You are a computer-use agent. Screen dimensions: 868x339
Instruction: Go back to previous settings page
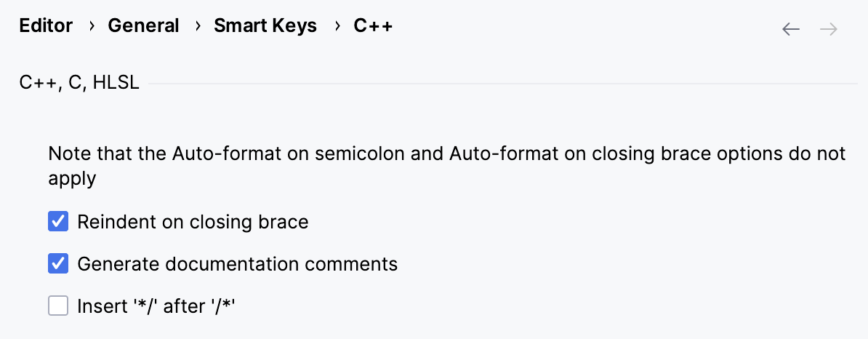791,29
